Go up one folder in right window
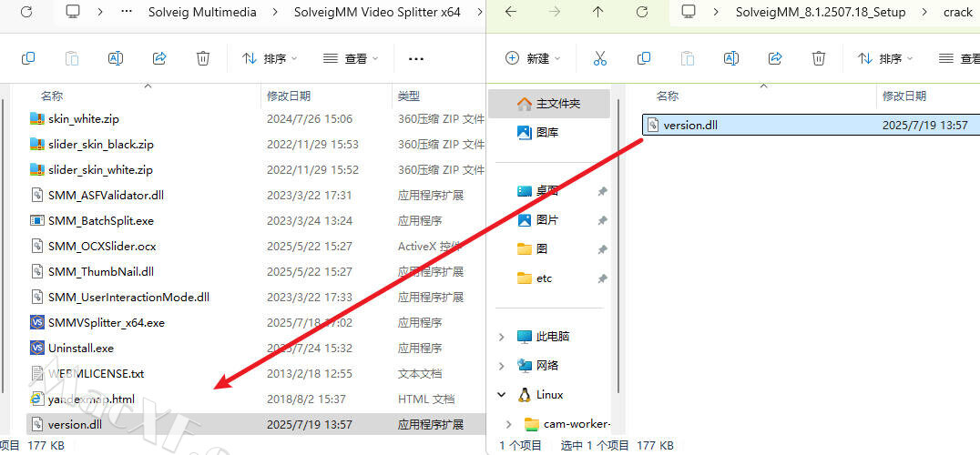 (598, 12)
